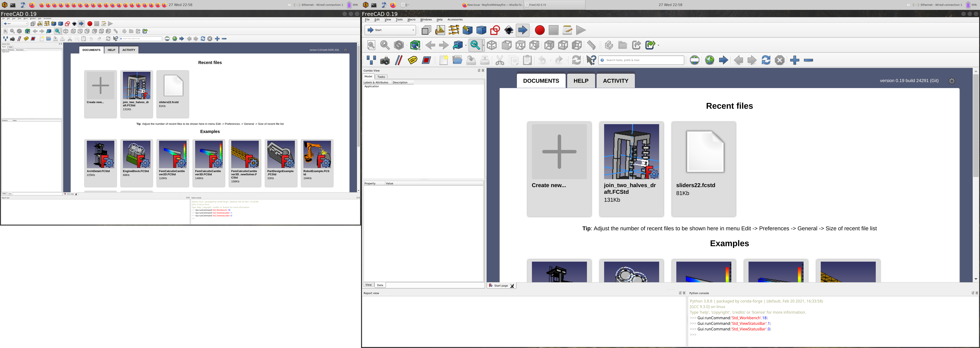Click the Search tools, prefs & tree field in larger window
The image size is (980, 348).
[x=641, y=60]
